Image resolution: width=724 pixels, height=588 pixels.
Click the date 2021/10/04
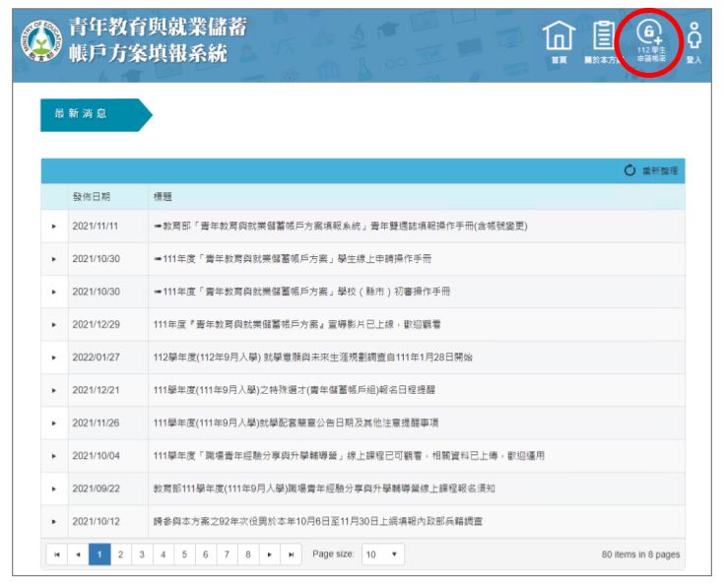97,456
